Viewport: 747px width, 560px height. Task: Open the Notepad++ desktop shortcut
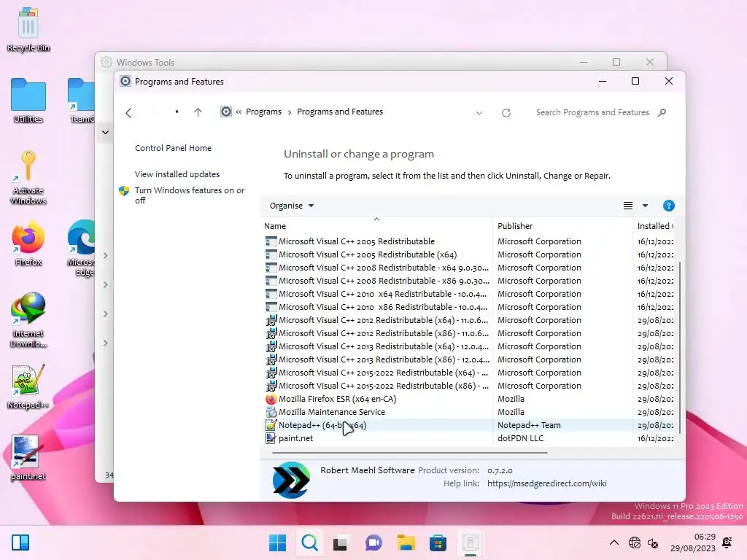tap(28, 386)
